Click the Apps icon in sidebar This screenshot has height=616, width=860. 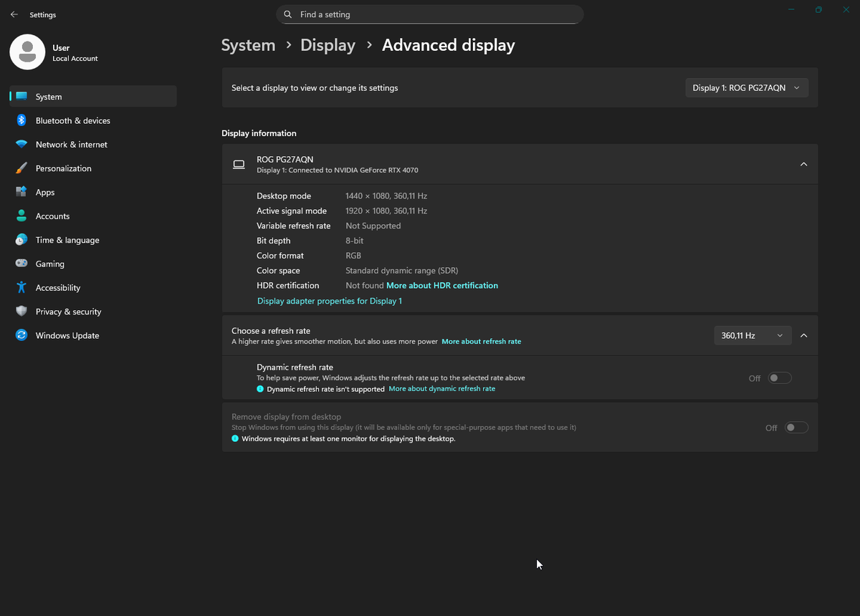pyautogui.click(x=21, y=192)
